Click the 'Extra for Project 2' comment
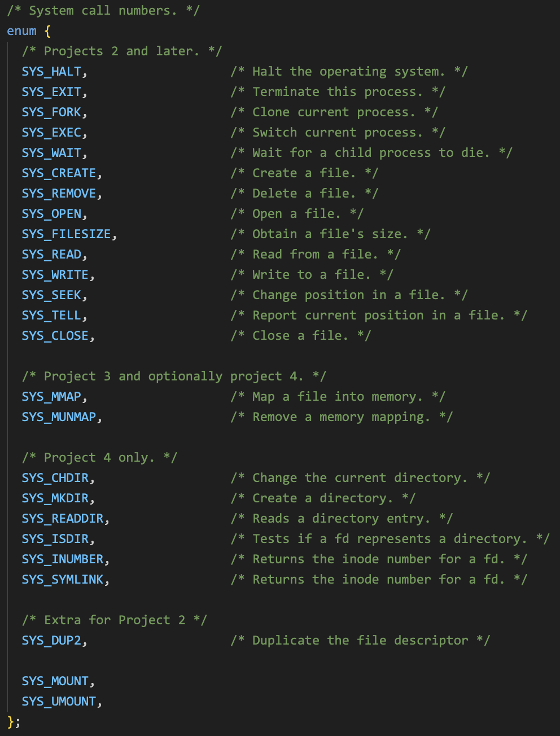 tap(115, 620)
